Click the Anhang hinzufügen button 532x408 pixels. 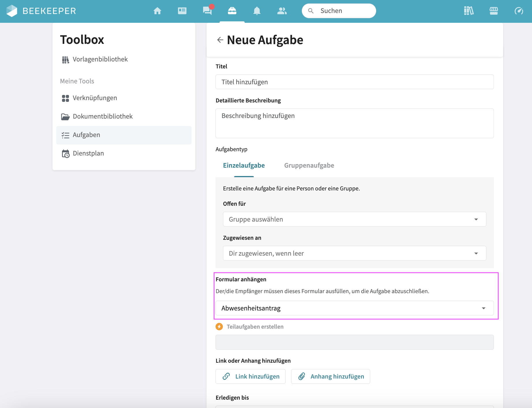330,377
